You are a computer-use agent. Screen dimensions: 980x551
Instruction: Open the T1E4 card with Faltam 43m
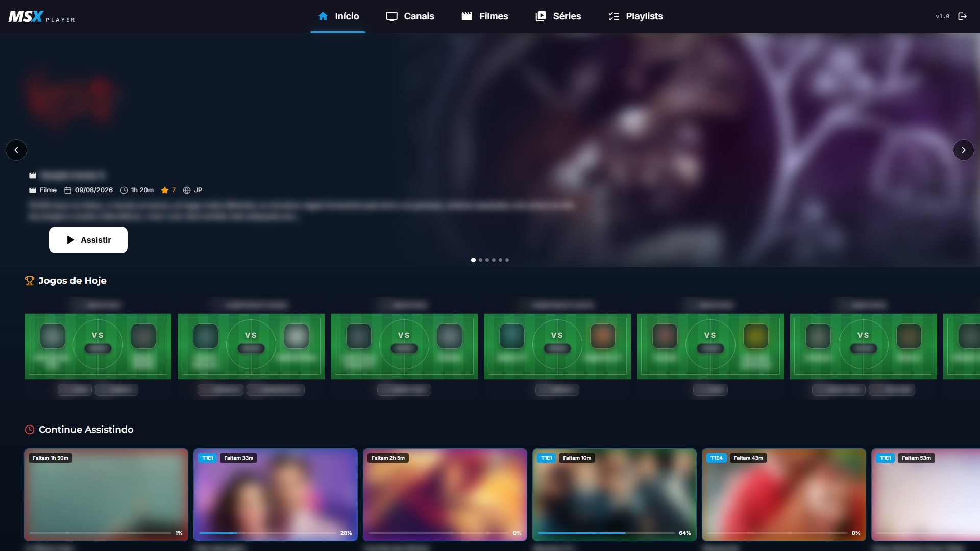(784, 494)
